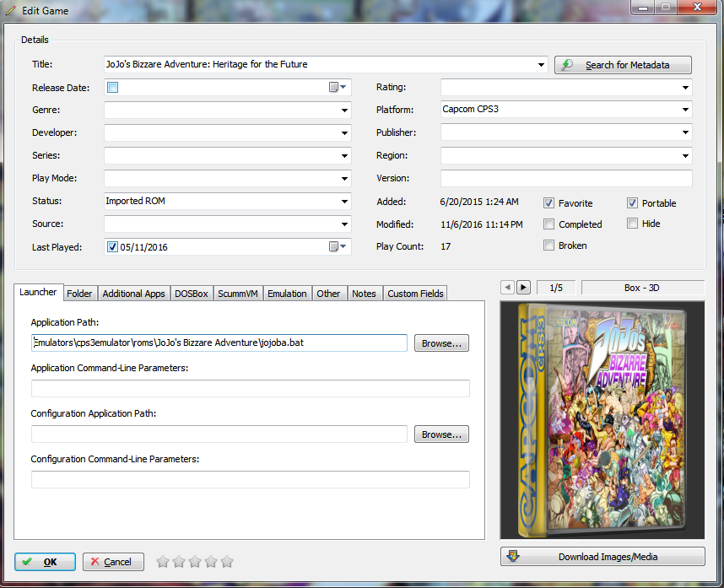Open the Developer dropdown
Image resolution: width=724 pixels, height=588 pixels.
[344, 133]
